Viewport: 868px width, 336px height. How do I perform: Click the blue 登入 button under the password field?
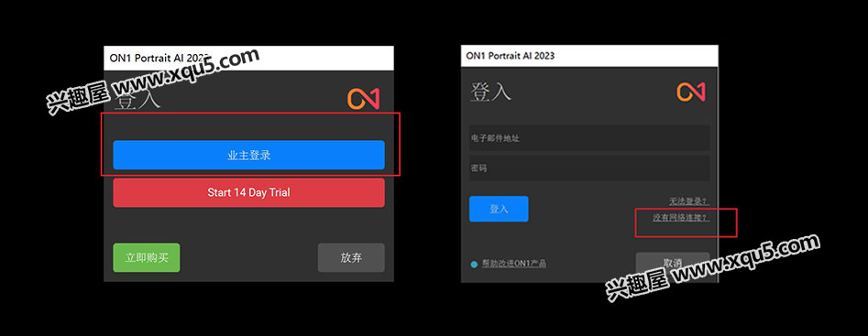tap(499, 209)
